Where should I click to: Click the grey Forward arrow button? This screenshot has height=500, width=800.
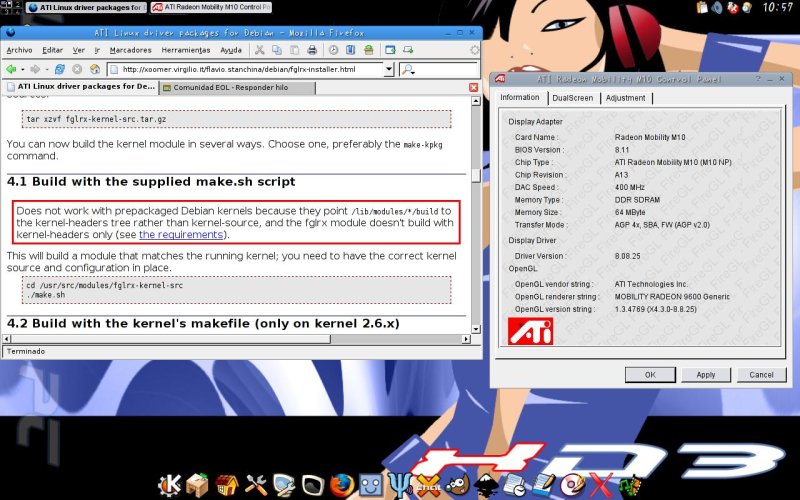click(x=35, y=69)
